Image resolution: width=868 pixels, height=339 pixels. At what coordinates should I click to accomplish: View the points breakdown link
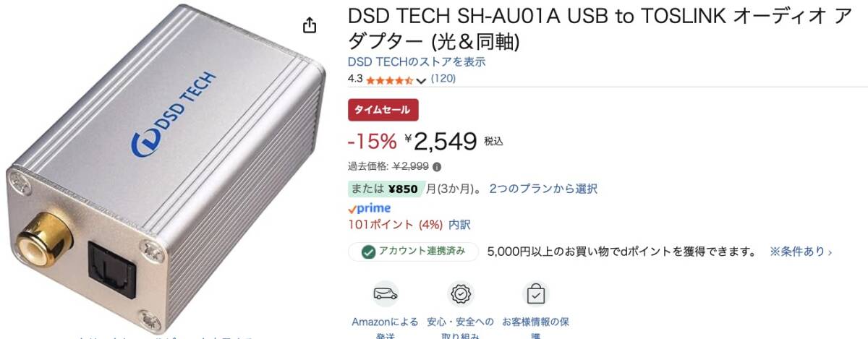pyautogui.click(x=459, y=225)
